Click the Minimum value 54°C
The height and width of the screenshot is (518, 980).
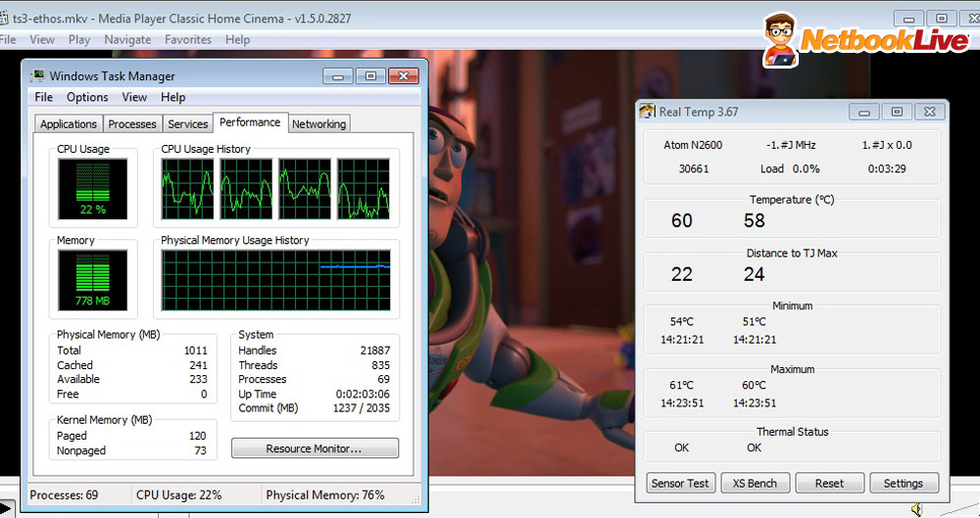[682, 322]
